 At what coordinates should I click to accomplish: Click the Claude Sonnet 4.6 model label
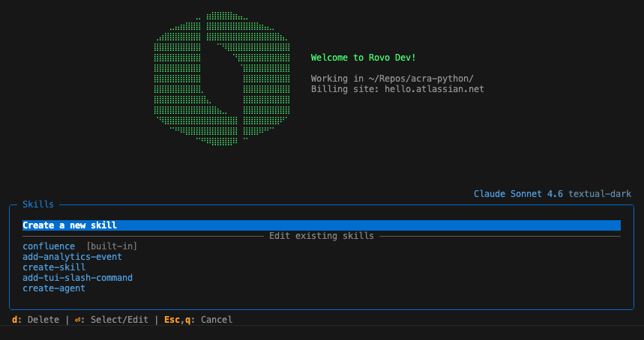[518, 193]
